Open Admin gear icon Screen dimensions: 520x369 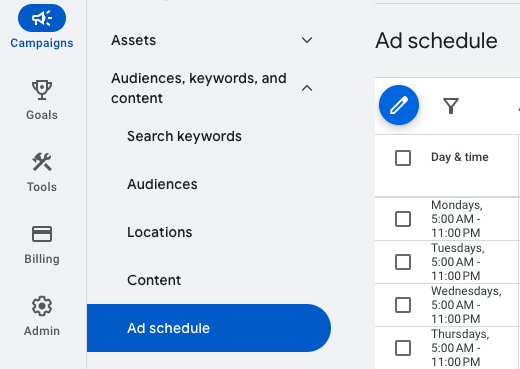(x=42, y=306)
